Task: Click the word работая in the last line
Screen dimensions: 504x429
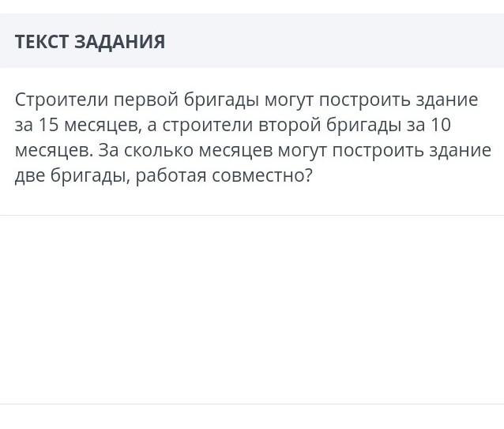Action: click(171, 175)
